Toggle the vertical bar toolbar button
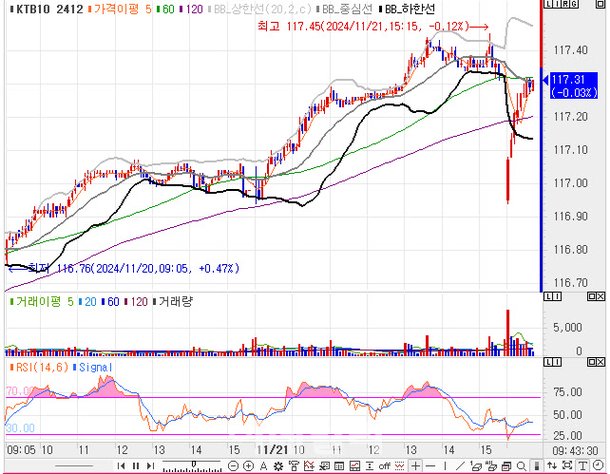Screen dimensions: 610x474 click(x=537, y=466)
